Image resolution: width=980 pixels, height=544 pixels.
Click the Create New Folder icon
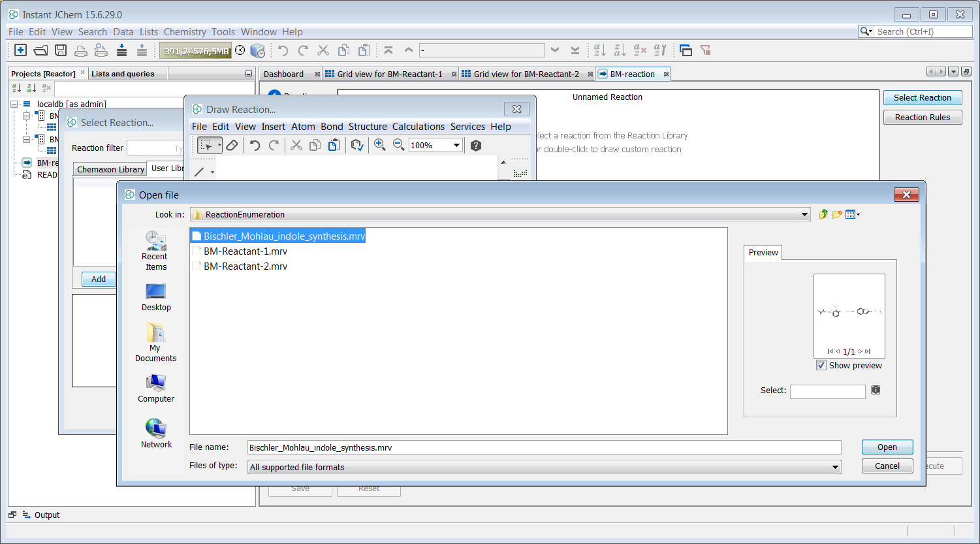(837, 214)
